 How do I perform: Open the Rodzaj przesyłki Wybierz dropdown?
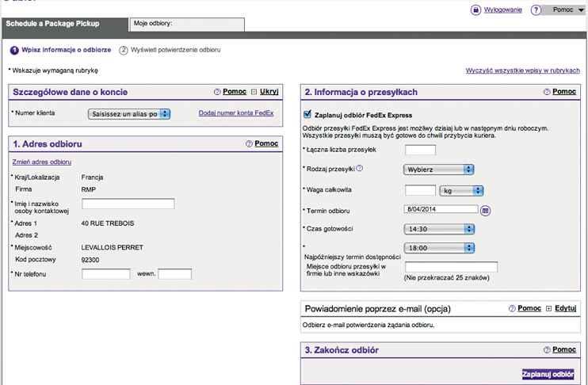438,170
